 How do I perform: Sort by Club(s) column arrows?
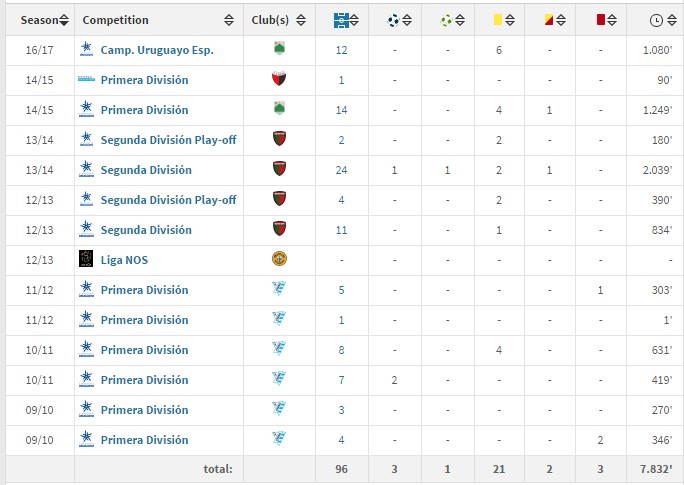click(x=301, y=20)
